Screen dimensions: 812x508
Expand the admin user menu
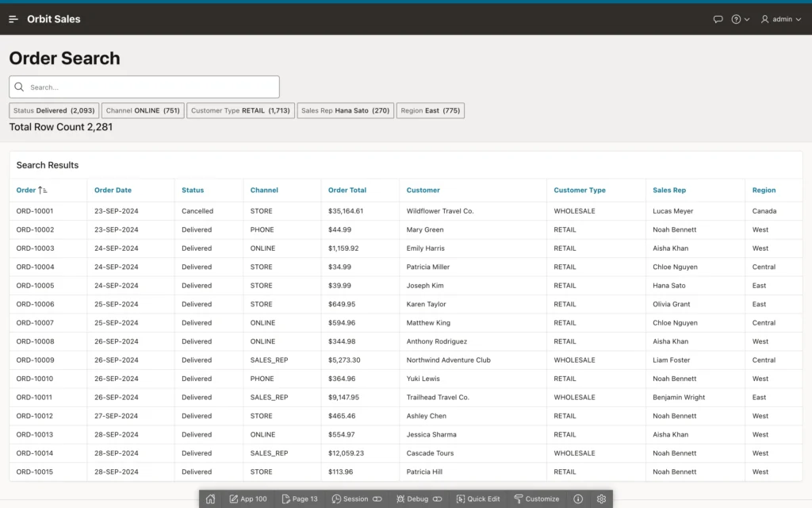tap(780, 19)
